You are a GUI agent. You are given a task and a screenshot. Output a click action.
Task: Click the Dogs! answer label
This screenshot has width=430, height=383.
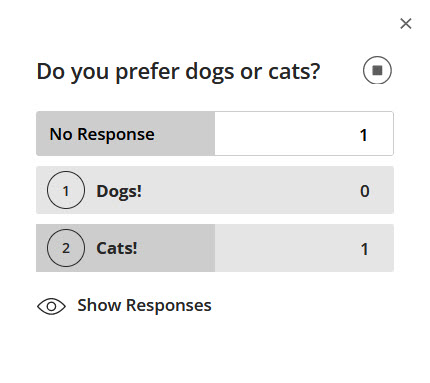pyautogui.click(x=119, y=191)
